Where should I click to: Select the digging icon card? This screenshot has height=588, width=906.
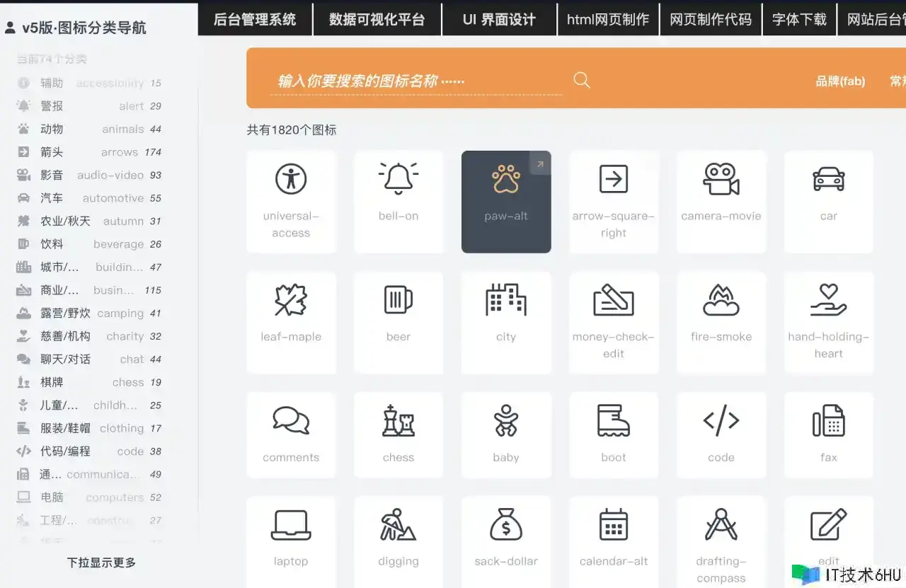[x=398, y=542]
